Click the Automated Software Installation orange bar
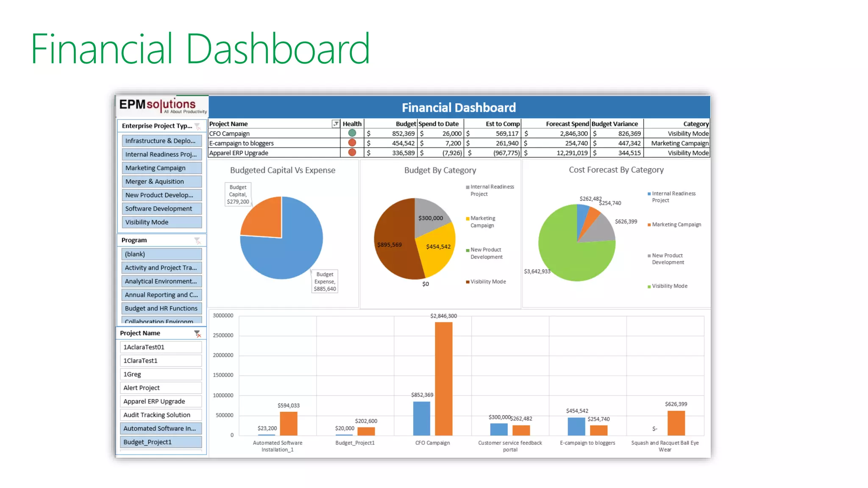The height and width of the screenshot is (488, 868). [289, 424]
